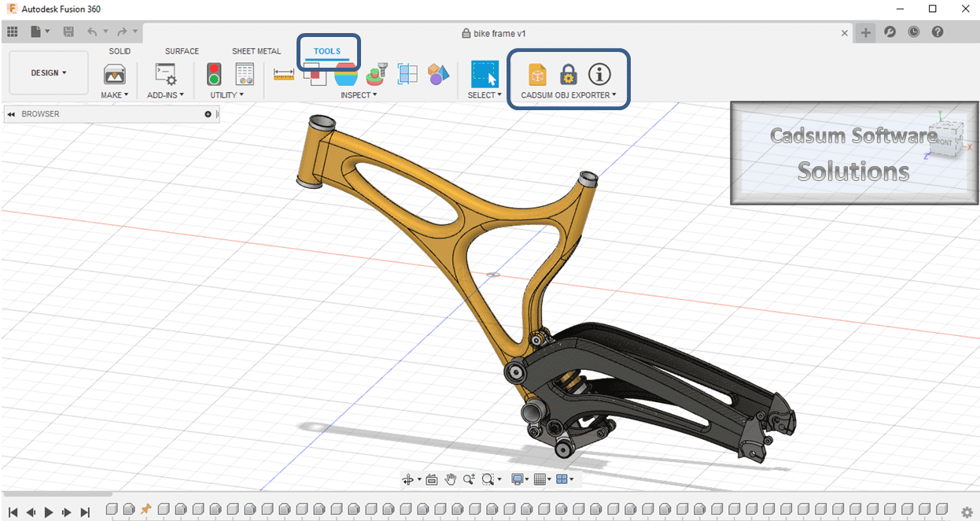Click the Interference check icon

pyautogui.click(x=315, y=75)
